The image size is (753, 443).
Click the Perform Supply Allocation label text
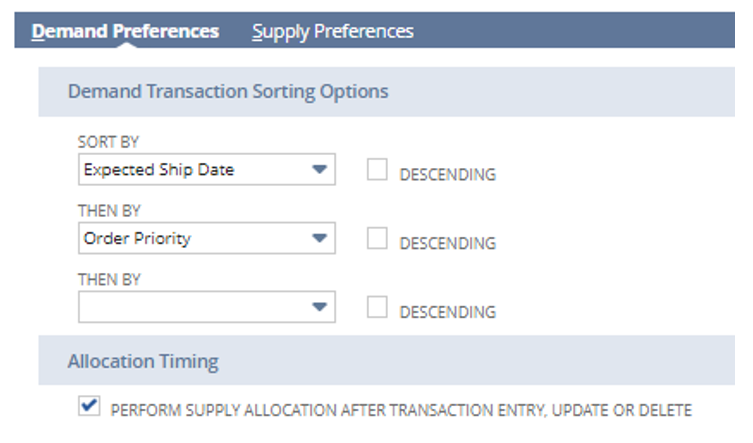[x=400, y=410]
